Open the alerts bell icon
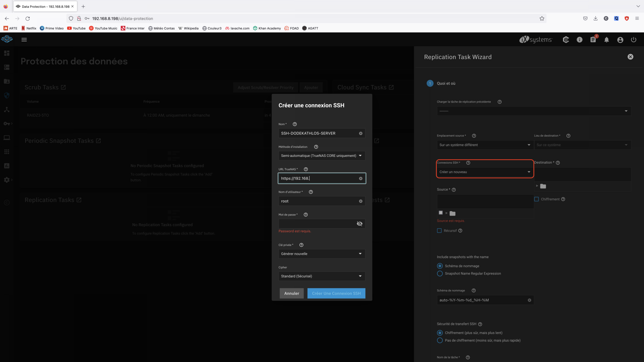644x362 pixels. [606, 40]
